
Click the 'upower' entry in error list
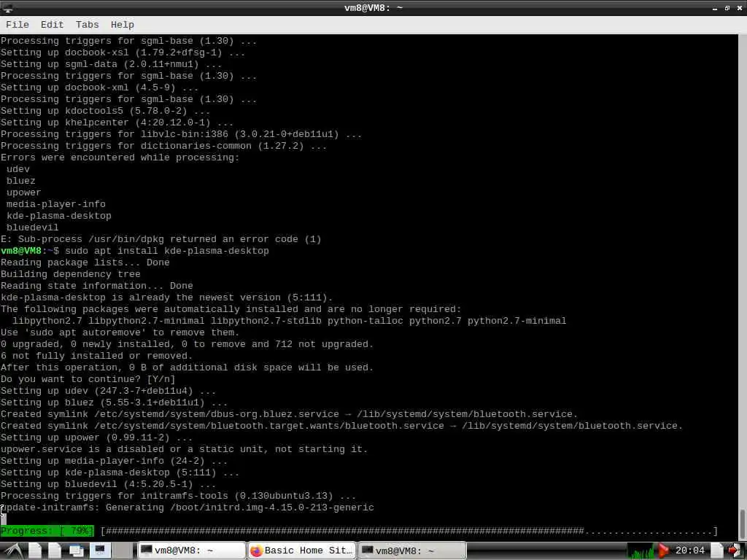click(24, 192)
